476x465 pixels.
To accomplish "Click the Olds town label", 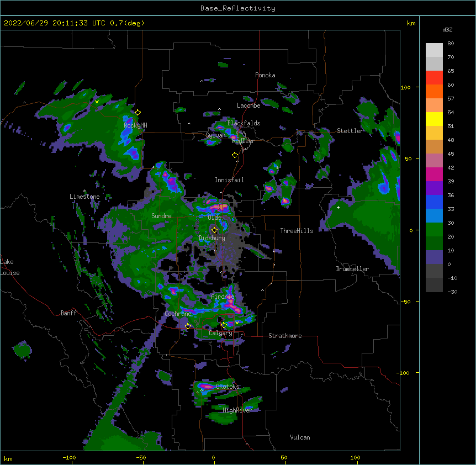I will pyautogui.click(x=214, y=218).
